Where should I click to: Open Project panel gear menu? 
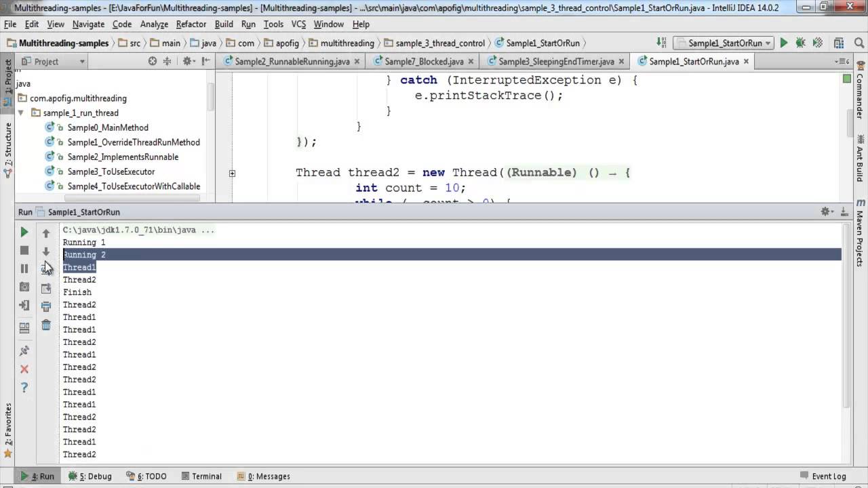pyautogui.click(x=188, y=61)
